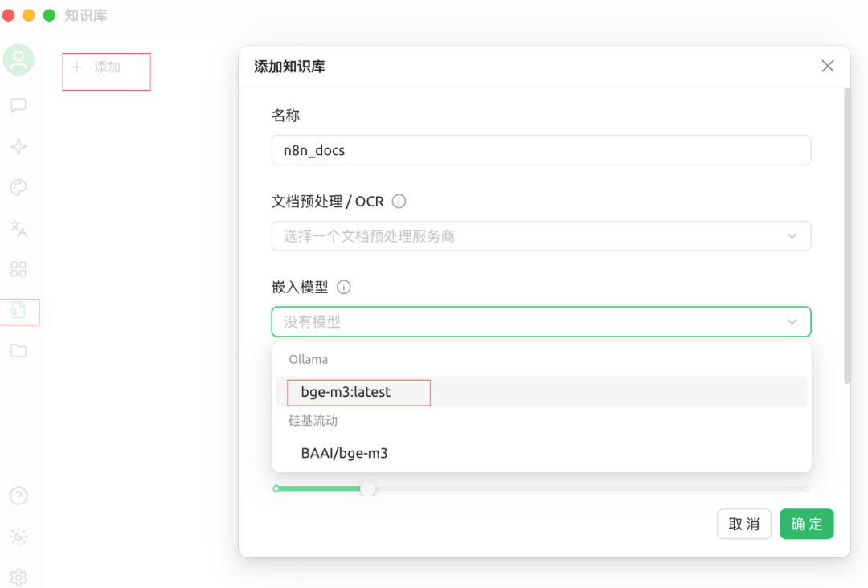The image size is (868, 588).
Task: Open the paintings palette sidebar icon
Action: pyautogui.click(x=18, y=187)
